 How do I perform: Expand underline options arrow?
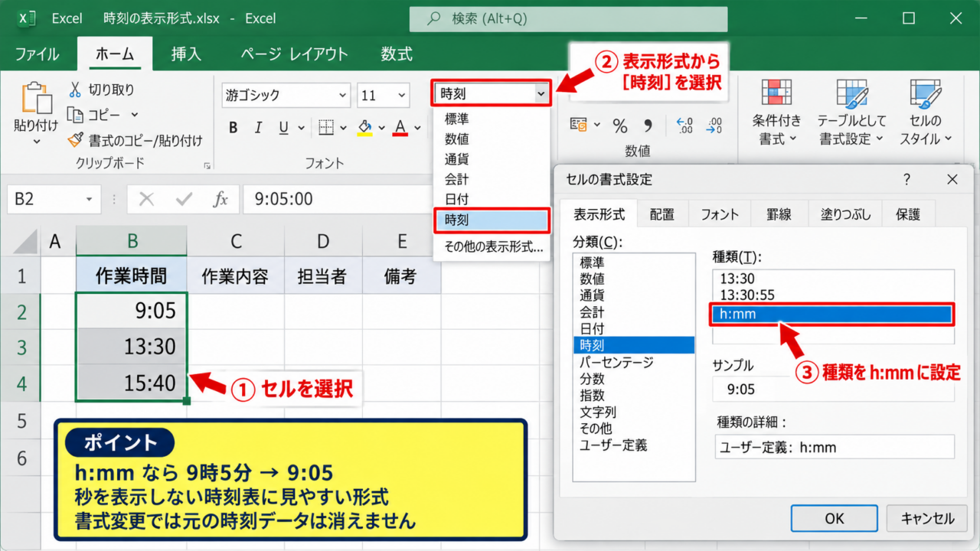coord(301,128)
